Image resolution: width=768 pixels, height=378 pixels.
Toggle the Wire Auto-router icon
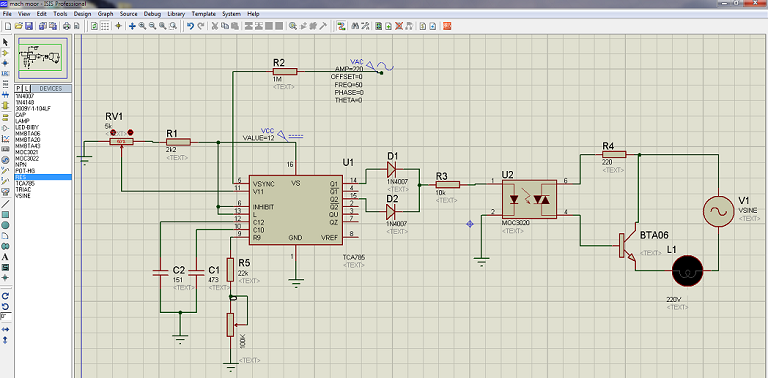tap(341, 26)
